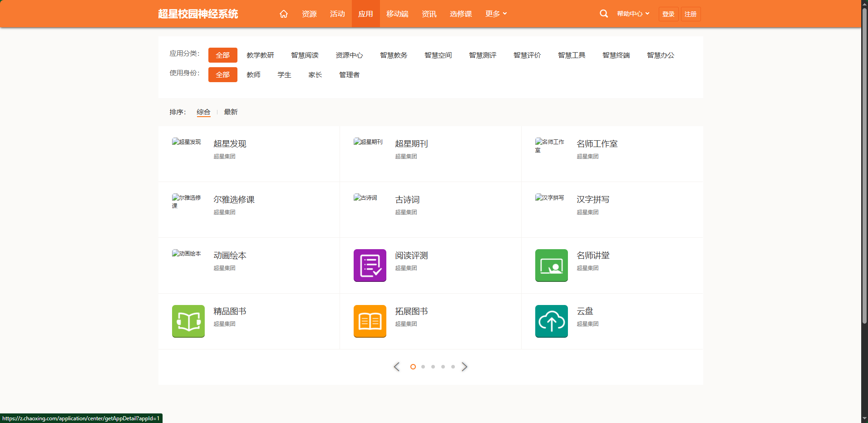Go to previous page with left arrow
This screenshot has height=423, width=868.
(397, 367)
